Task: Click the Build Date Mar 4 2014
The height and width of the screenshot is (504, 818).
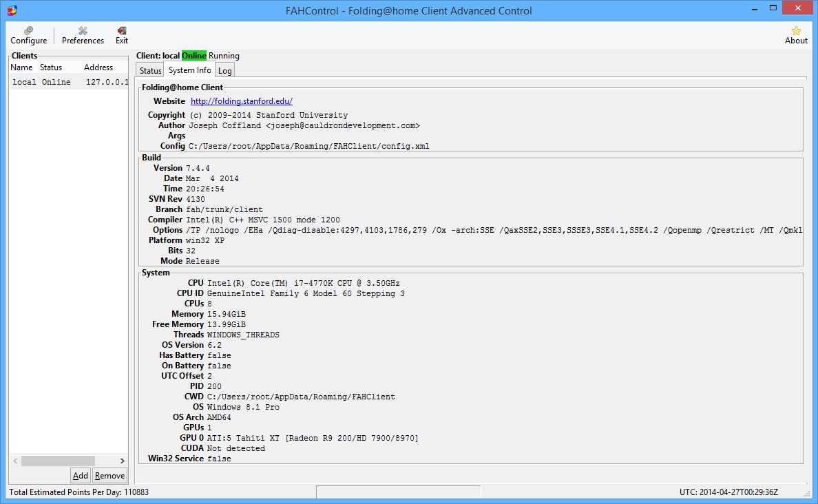Action: [x=212, y=178]
